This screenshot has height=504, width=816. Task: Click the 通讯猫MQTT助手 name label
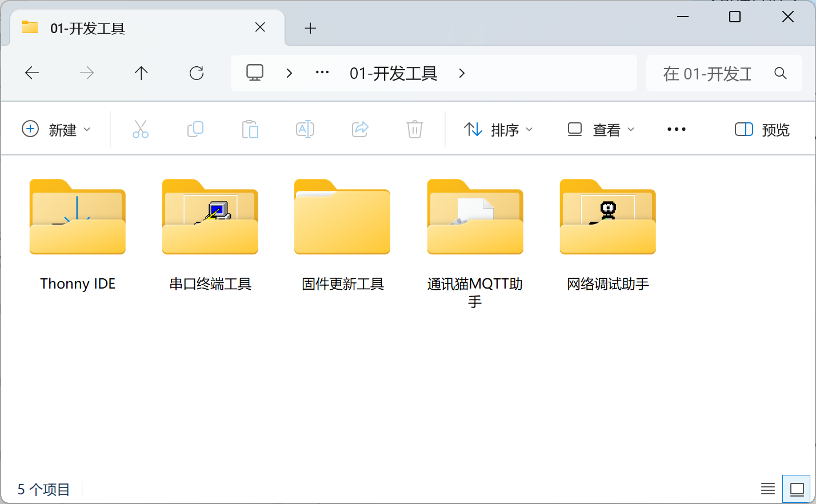click(475, 293)
